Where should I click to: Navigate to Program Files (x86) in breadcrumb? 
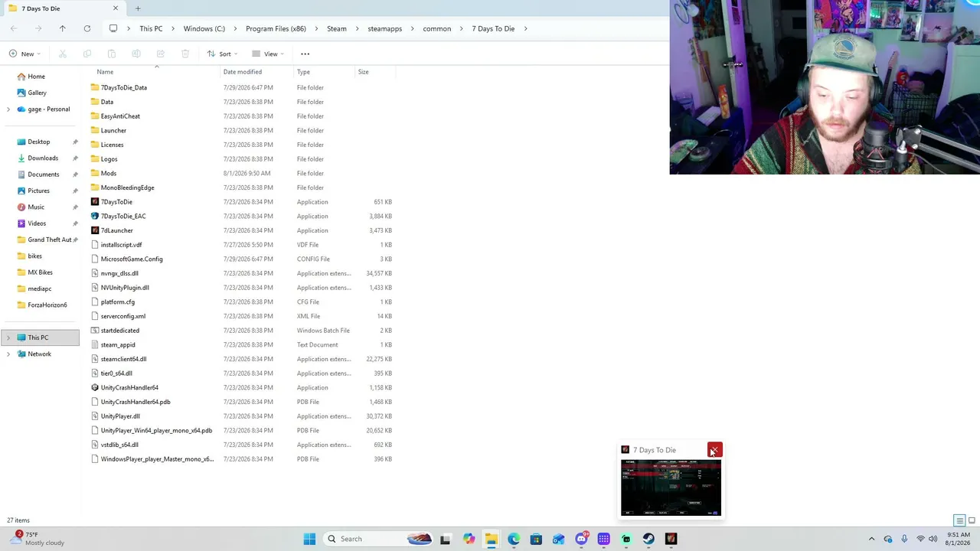[276, 28]
